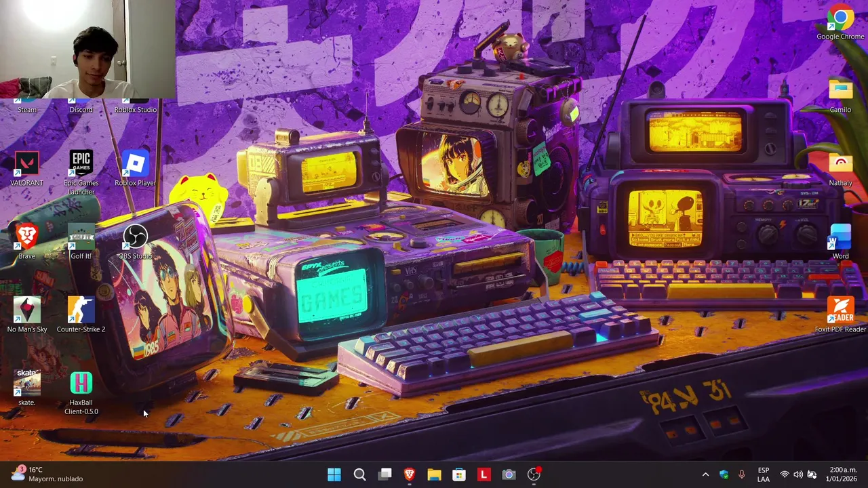This screenshot has width=868, height=488.
Task: Open Windows Security tray icon
Action: click(x=724, y=474)
